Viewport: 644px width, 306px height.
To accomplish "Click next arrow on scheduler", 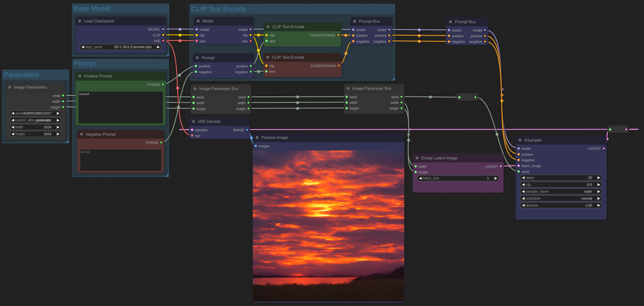I will click(599, 198).
